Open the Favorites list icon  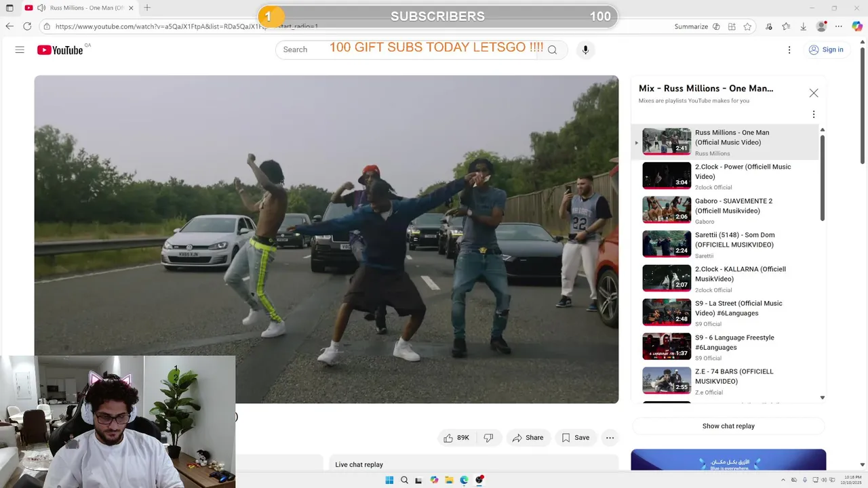786,26
